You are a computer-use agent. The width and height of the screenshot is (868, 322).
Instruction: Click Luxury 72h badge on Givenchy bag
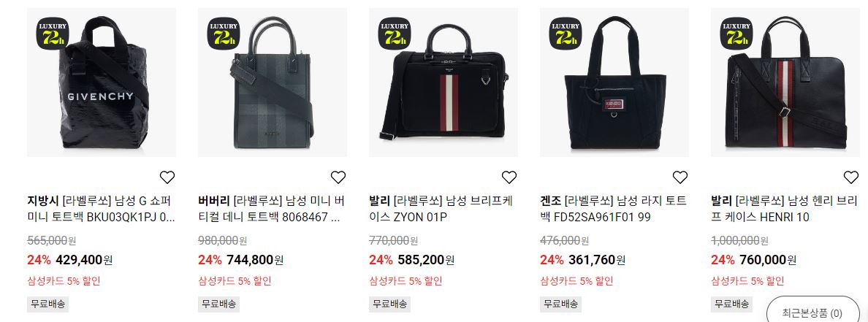tap(53, 33)
